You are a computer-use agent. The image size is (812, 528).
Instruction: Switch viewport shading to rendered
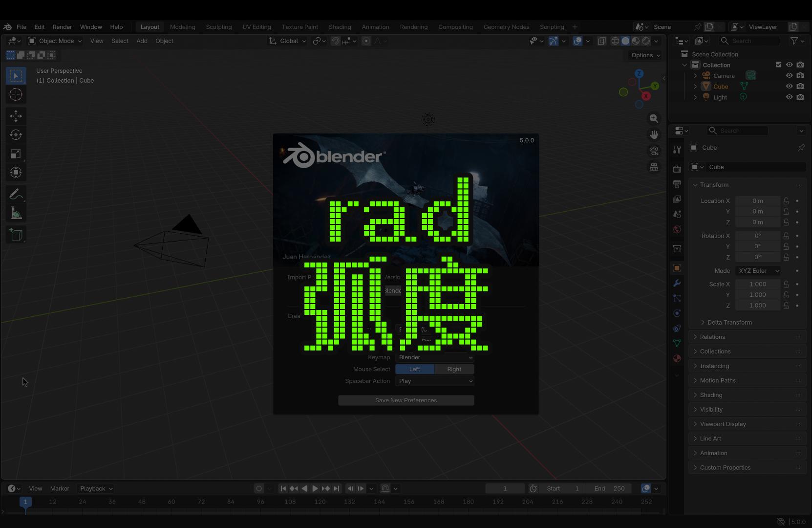[x=646, y=41]
